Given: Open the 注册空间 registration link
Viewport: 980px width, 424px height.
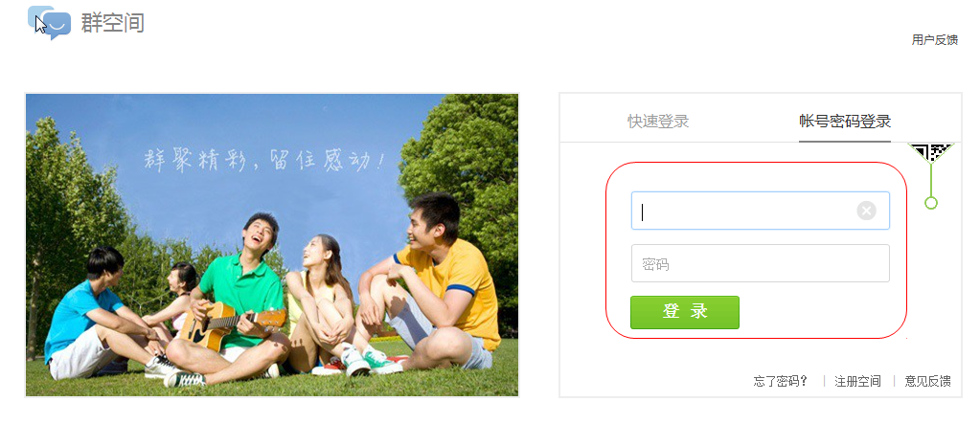Looking at the screenshot, I should 857,381.
